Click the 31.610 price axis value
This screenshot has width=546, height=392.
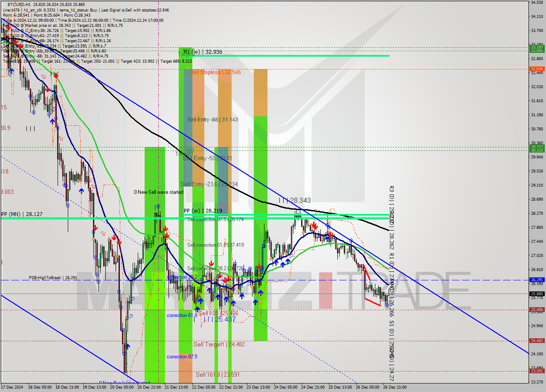coord(537,101)
